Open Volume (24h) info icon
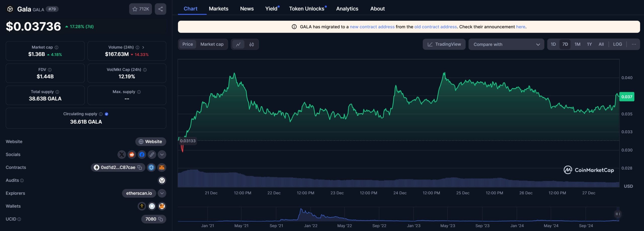The height and width of the screenshot is (231, 644). click(x=137, y=47)
